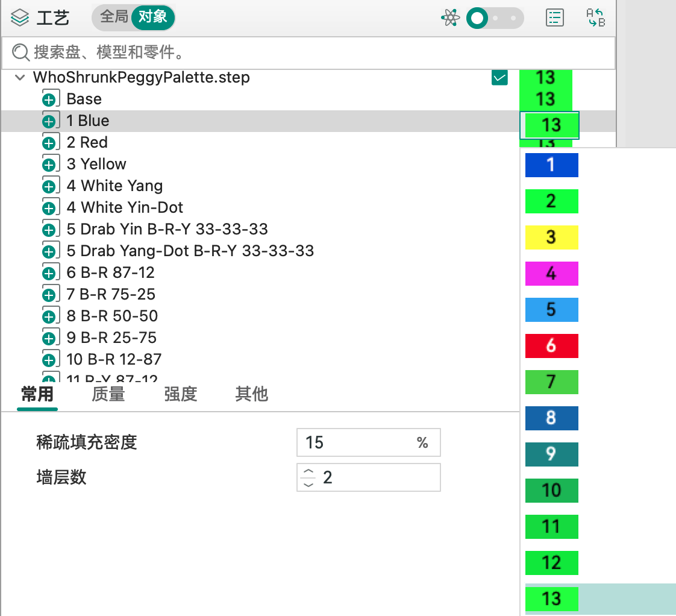Click add icon beside 7 B-R 75-25
676x616 pixels.
coord(50,294)
